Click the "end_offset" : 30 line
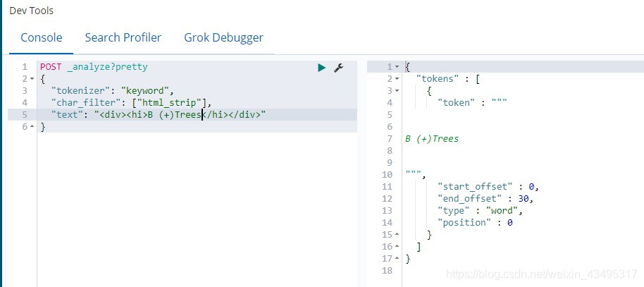Image resolution: width=644 pixels, height=287 pixels. pyautogui.click(x=485, y=199)
